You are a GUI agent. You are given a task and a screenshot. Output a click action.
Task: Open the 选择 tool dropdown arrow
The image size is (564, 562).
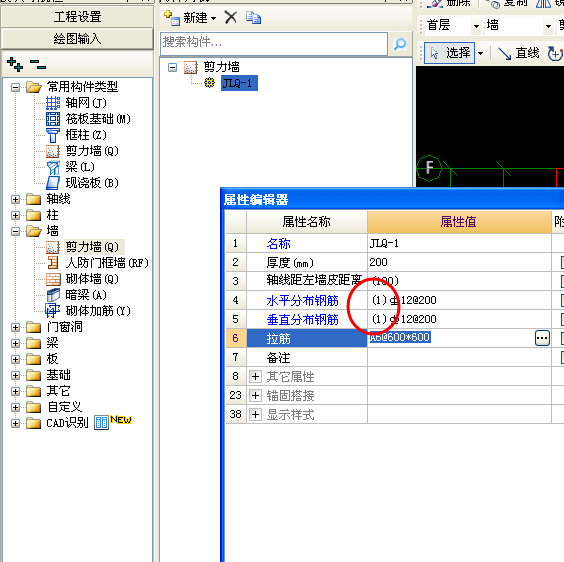(481, 54)
